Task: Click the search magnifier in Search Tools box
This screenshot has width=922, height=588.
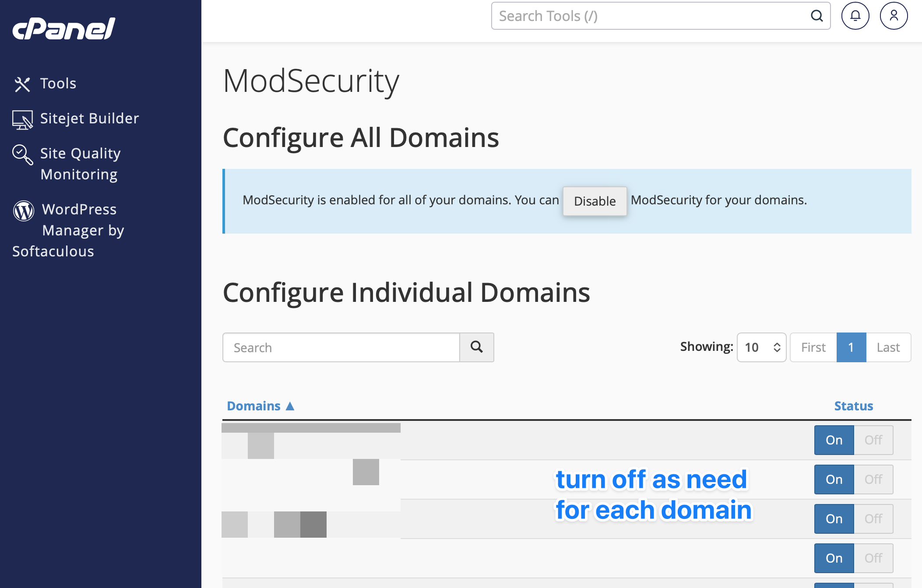Action: coord(816,16)
